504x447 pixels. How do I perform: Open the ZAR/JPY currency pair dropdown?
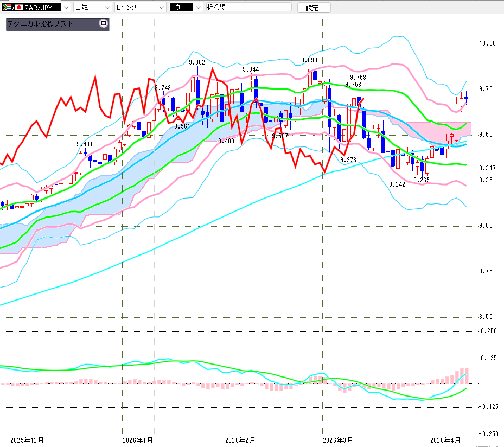pos(66,7)
